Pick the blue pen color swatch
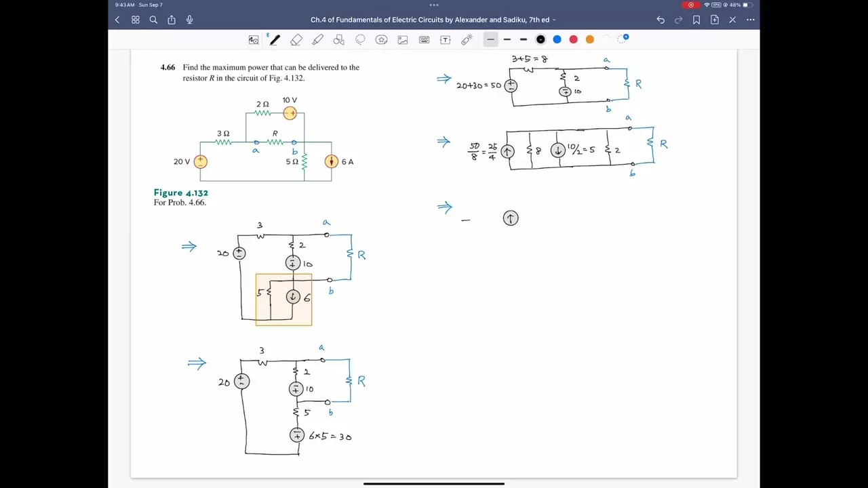 click(x=557, y=39)
